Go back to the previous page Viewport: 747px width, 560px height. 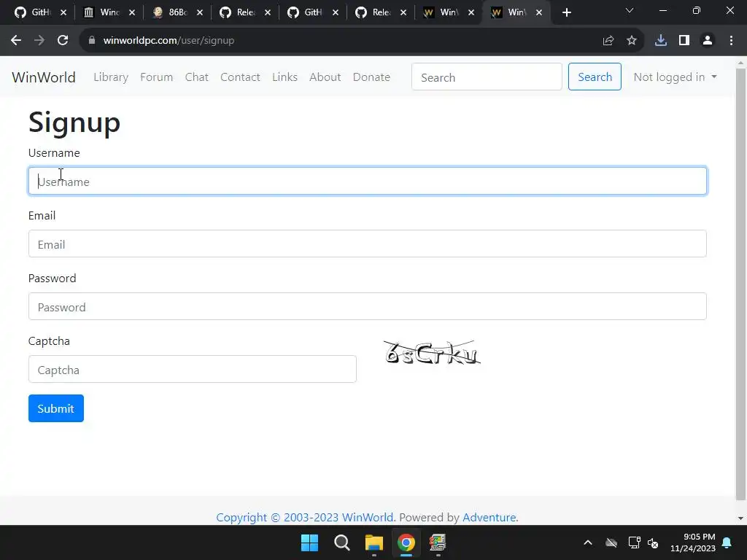tap(16, 41)
